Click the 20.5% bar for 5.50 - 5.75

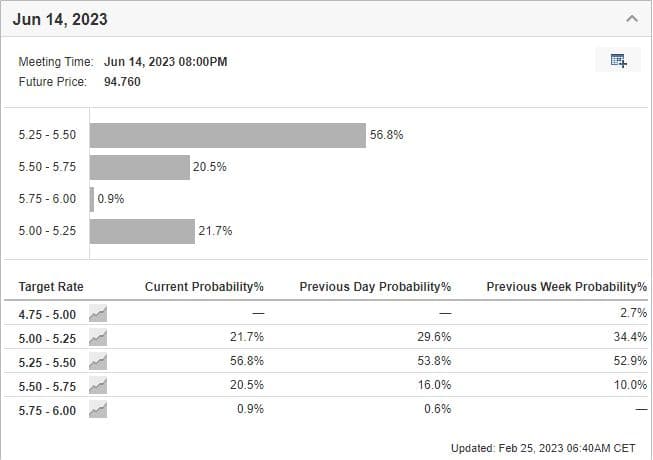click(140, 167)
